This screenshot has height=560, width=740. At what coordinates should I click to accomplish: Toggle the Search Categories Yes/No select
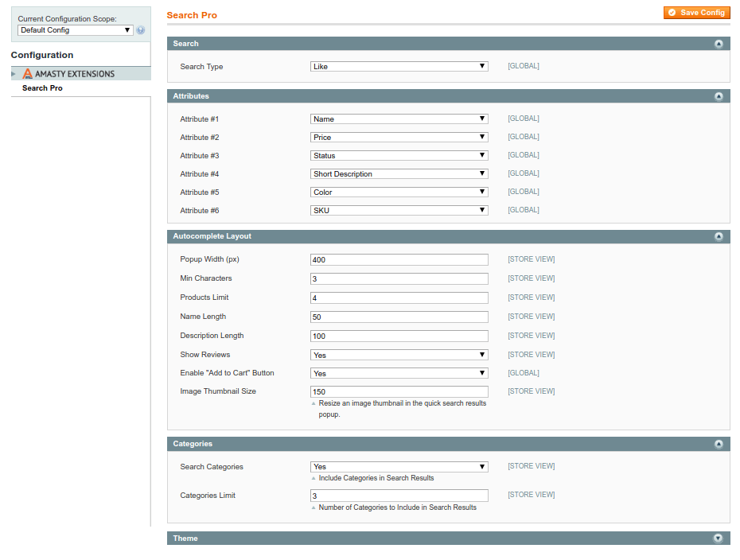point(399,467)
